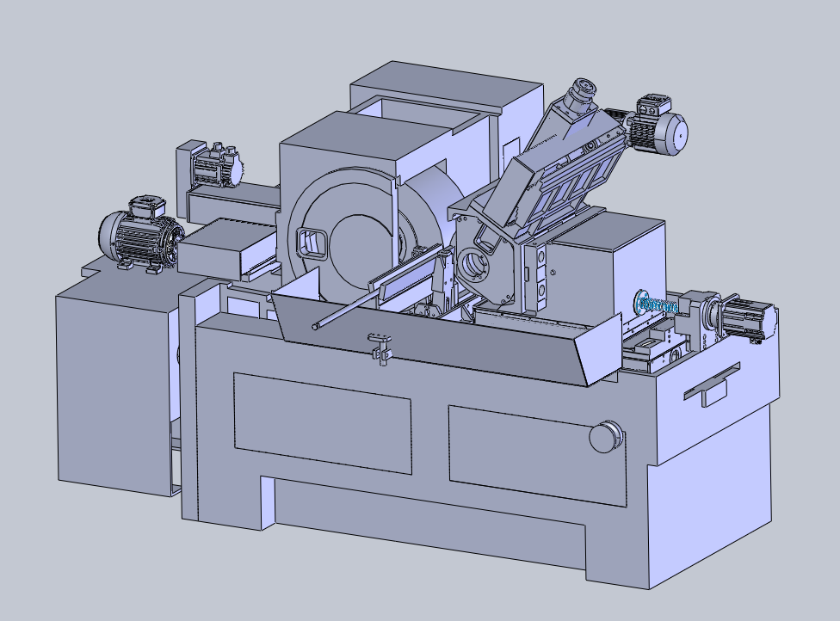Select the servo motor at right end
The image size is (840, 621).
point(748,319)
